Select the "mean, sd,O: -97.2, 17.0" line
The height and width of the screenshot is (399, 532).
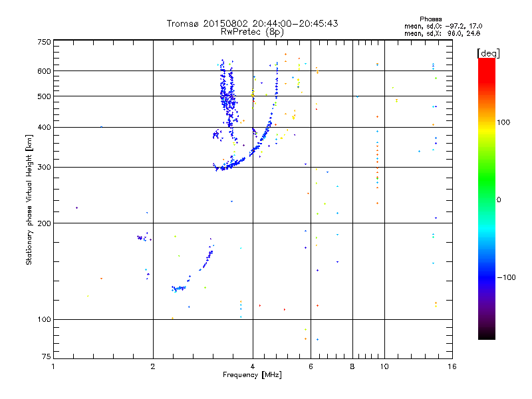pyautogui.click(x=443, y=26)
